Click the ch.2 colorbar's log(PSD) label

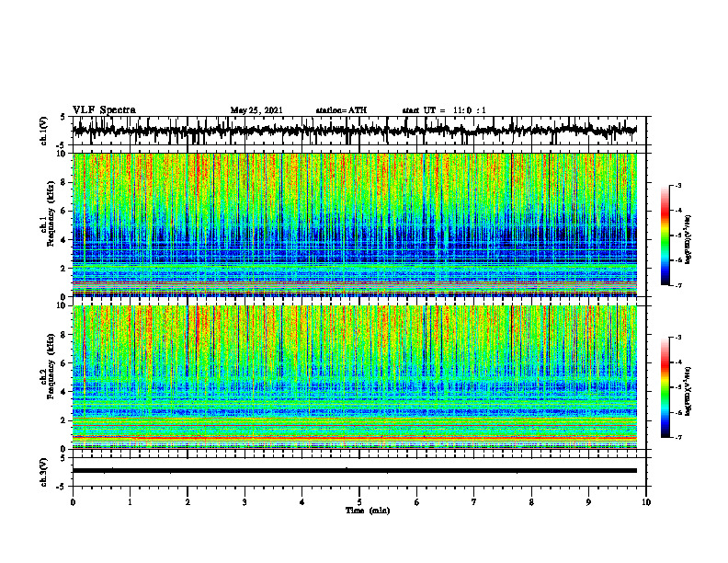click(688, 391)
